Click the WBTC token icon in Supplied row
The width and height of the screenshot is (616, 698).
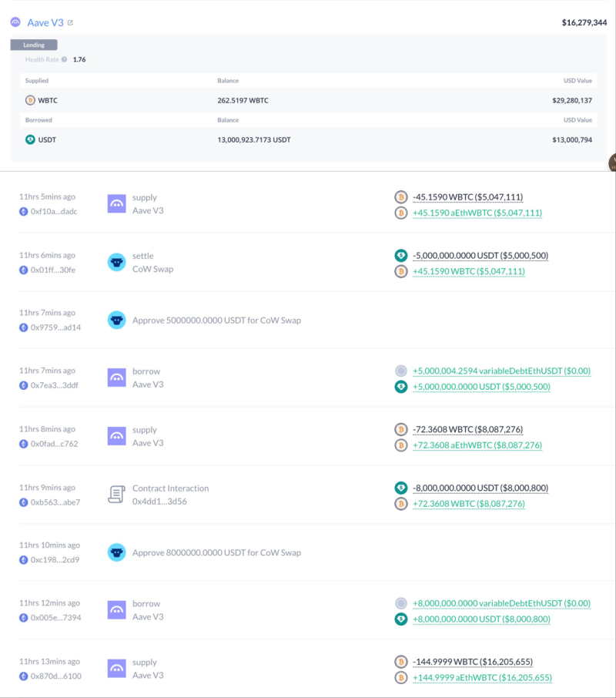tap(30, 100)
